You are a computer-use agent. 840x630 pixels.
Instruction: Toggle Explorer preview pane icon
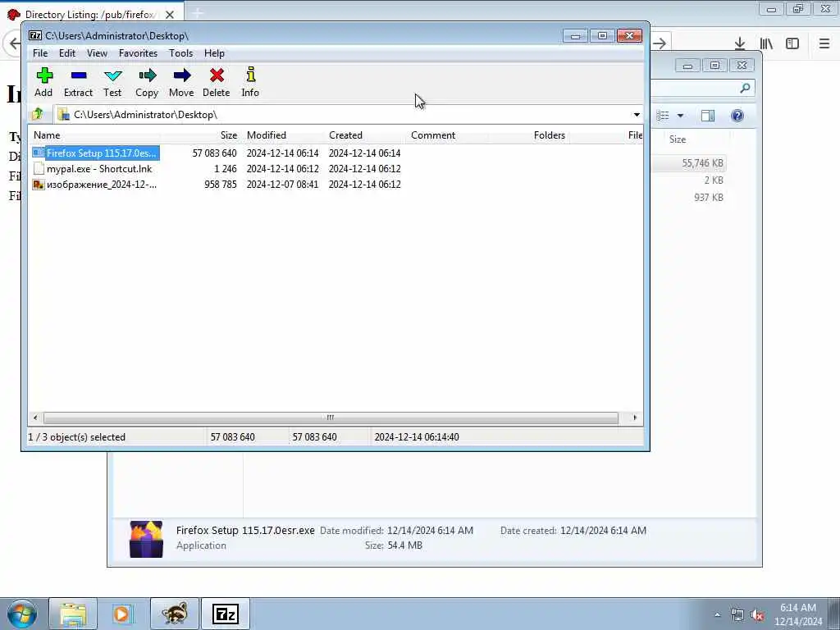[x=708, y=116]
